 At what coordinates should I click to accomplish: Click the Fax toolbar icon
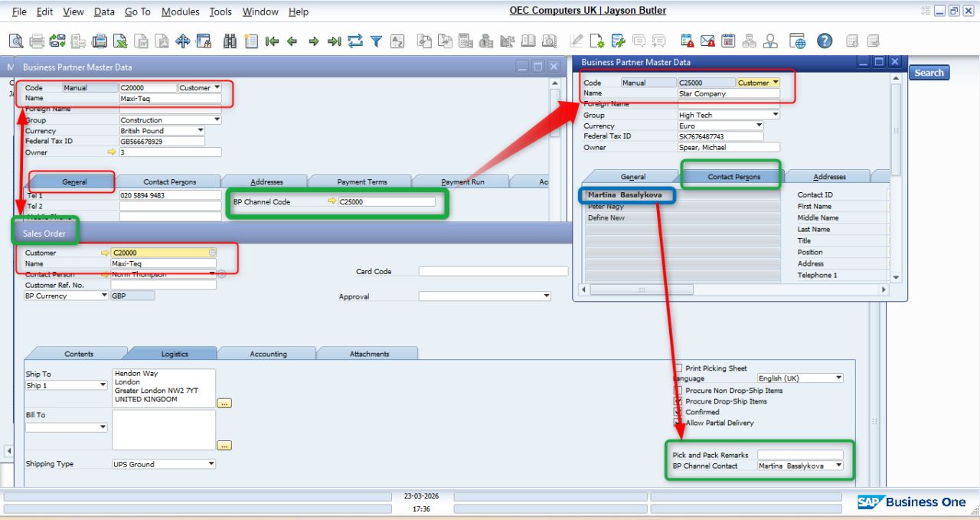tap(100, 41)
